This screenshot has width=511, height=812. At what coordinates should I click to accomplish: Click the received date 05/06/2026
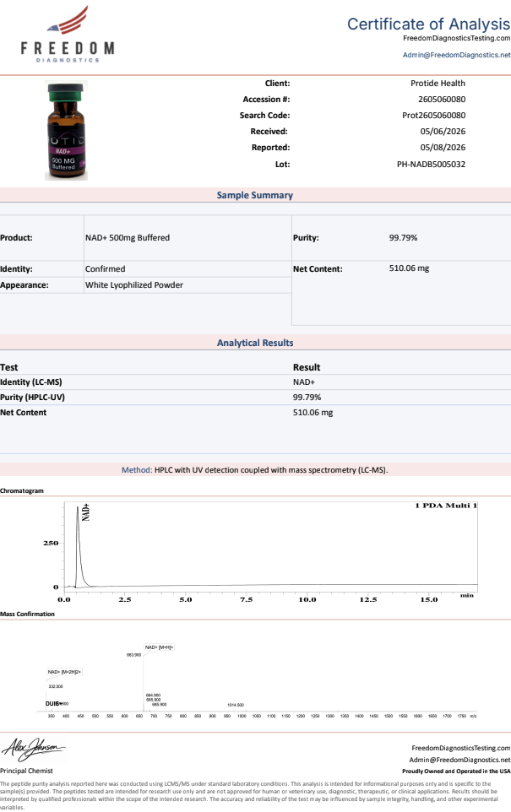point(443,132)
